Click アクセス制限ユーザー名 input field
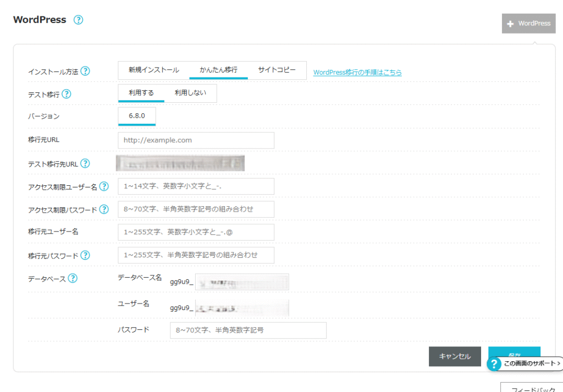Image resolution: width=563 pixels, height=392 pixels. coord(196,186)
